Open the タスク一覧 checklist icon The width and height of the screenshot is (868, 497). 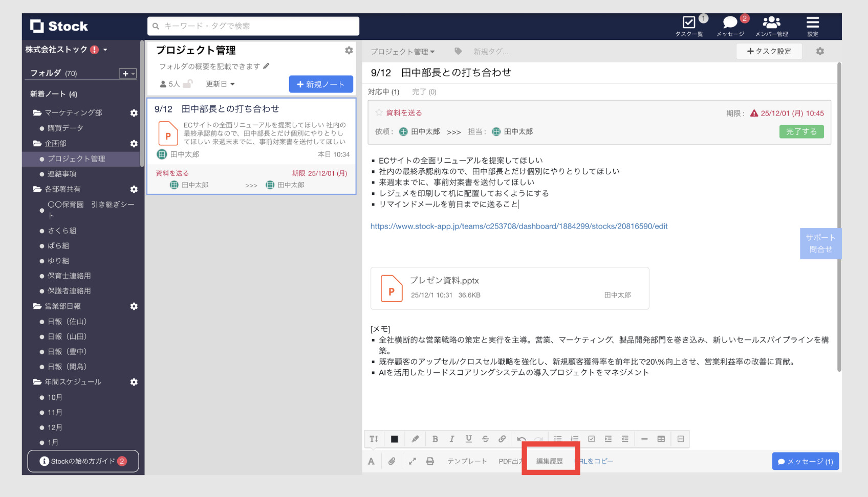688,22
